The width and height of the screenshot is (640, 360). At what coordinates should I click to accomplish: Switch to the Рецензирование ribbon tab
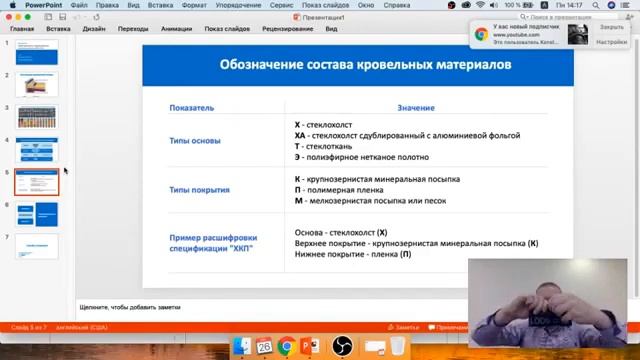(x=288, y=29)
